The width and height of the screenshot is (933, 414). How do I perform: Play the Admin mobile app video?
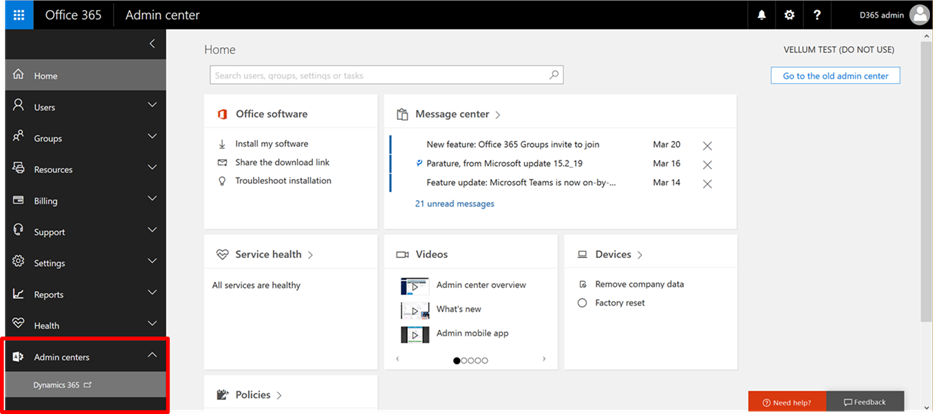coord(415,335)
